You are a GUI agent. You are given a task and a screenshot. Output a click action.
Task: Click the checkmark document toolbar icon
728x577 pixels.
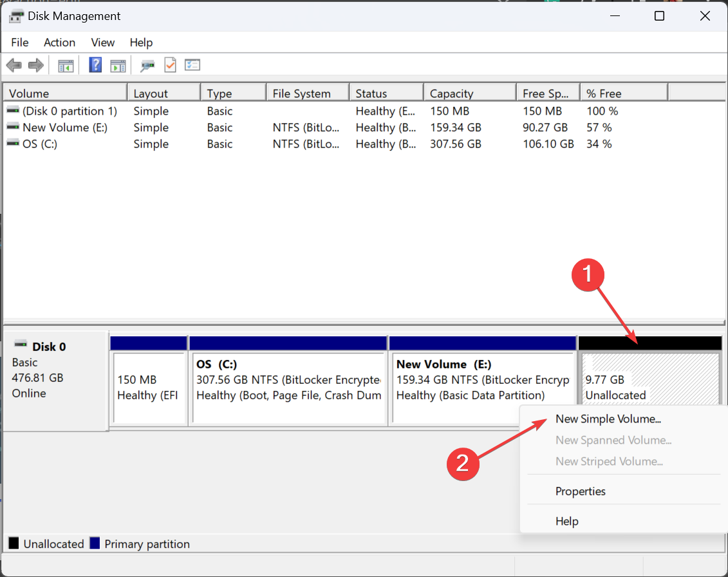point(171,65)
